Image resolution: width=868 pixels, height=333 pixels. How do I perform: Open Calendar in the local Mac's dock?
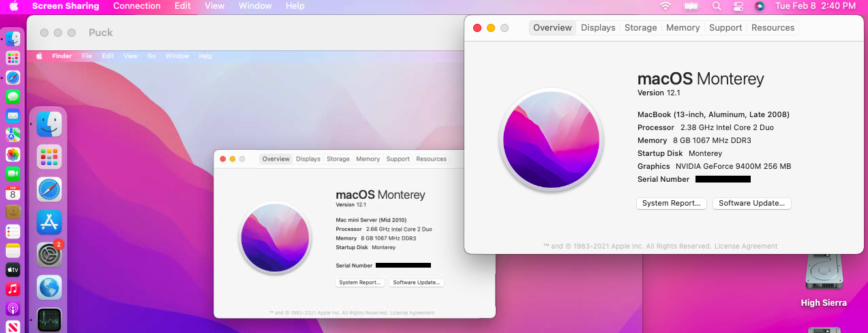point(12,193)
